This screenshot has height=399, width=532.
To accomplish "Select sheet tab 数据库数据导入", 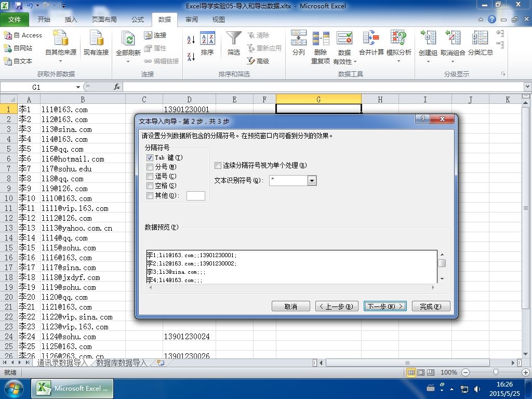I will tap(122, 363).
